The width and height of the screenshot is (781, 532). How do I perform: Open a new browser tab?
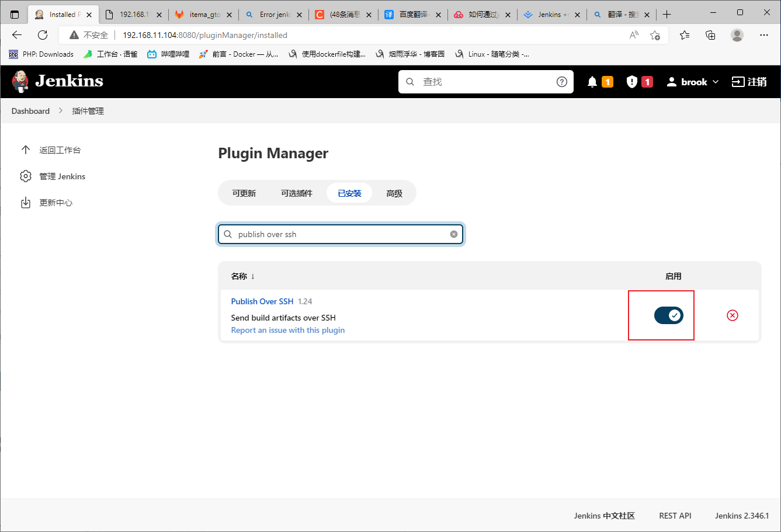pos(667,14)
